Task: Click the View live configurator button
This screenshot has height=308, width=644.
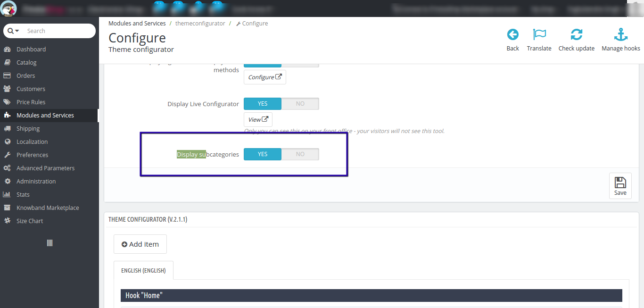Action: click(x=258, y=119)
